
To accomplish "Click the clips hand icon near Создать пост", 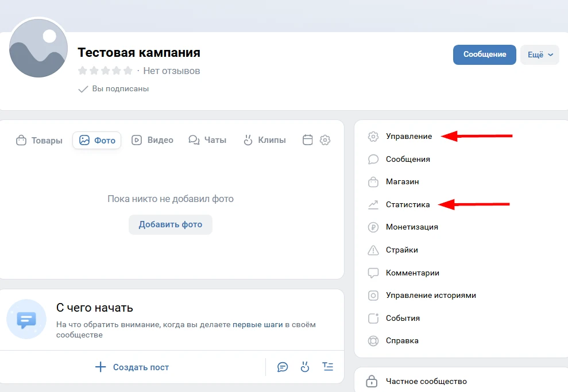I will (305, 367).
